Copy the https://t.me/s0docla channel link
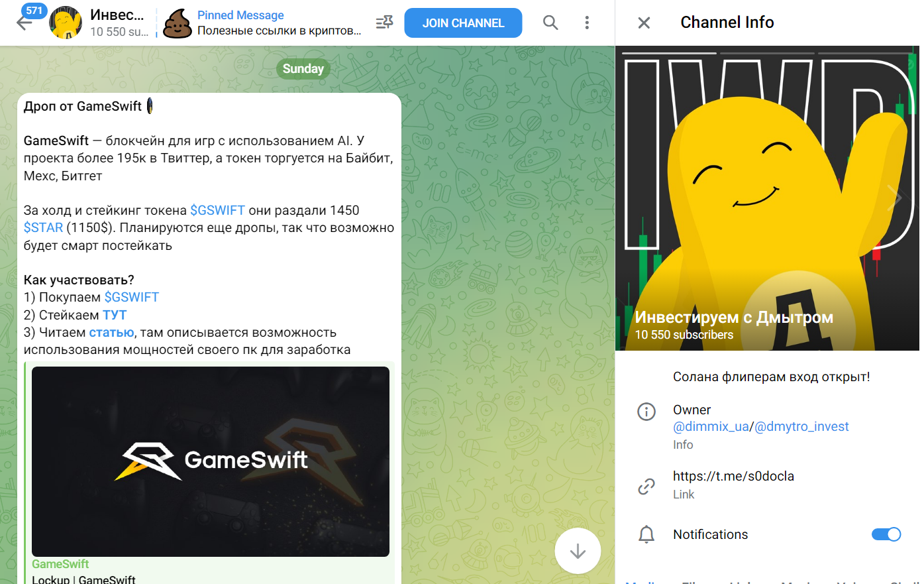 point(733,476)
